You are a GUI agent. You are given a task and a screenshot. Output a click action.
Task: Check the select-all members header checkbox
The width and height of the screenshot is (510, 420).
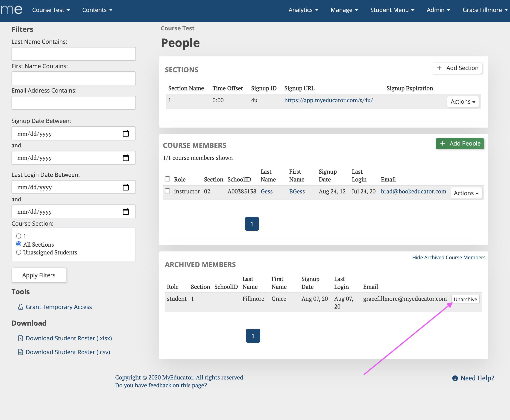tap(167, 179)
